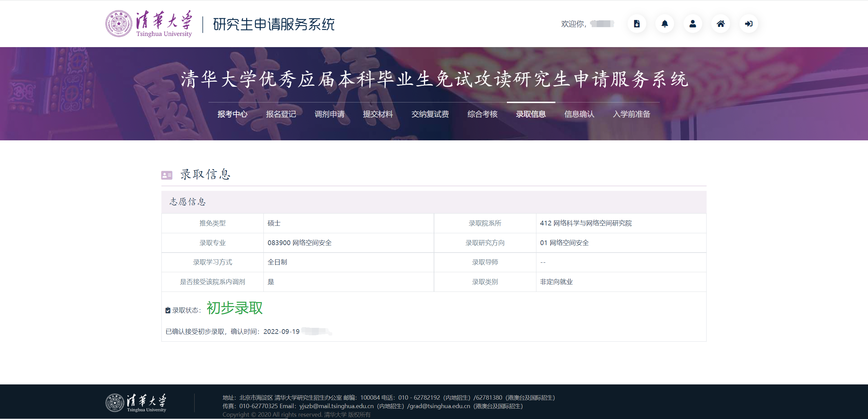Click the Tsinghua University logo in header

(x=149, y=24)
